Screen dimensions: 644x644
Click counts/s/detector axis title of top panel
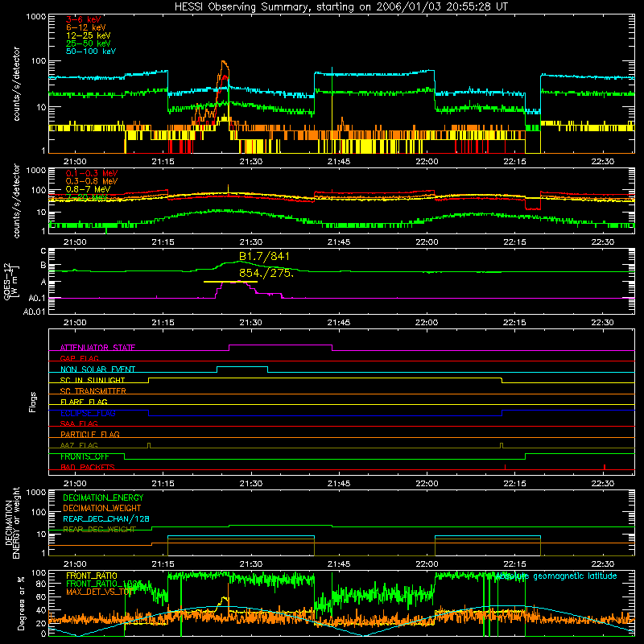point(16,84)
